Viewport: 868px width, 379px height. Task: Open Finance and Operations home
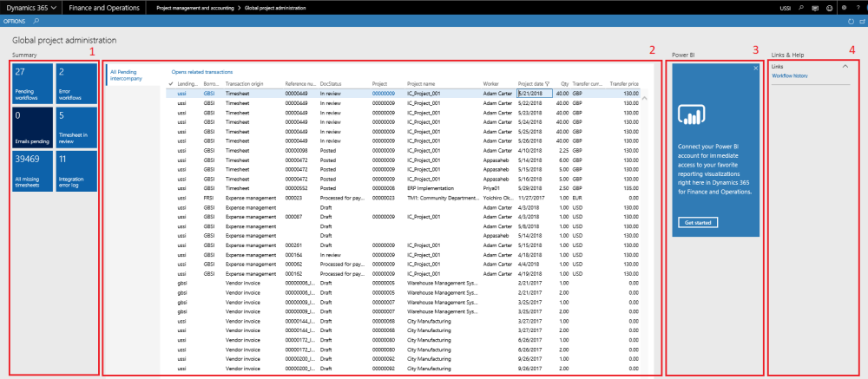(104, 9)
